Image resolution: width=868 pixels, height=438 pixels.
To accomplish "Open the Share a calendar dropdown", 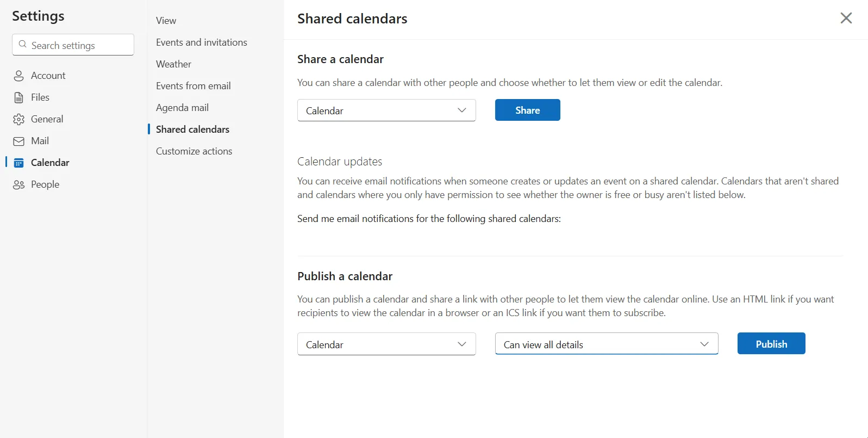I will [386, 110].
